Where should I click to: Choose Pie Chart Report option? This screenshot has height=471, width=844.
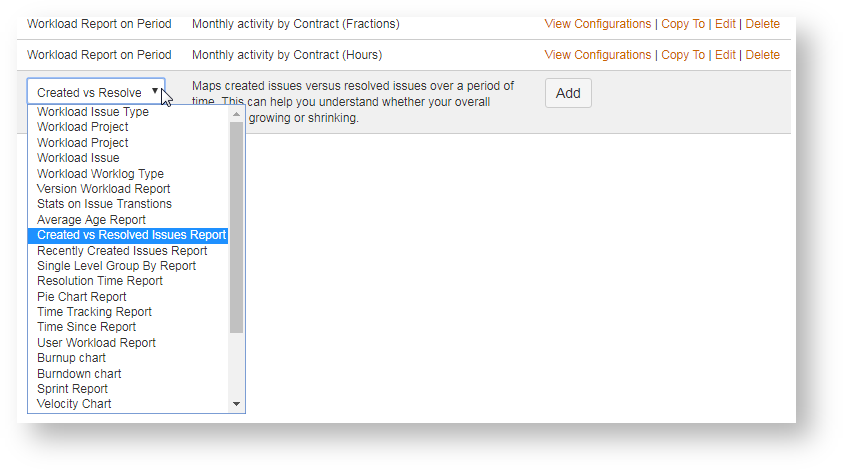coord(82,297)
